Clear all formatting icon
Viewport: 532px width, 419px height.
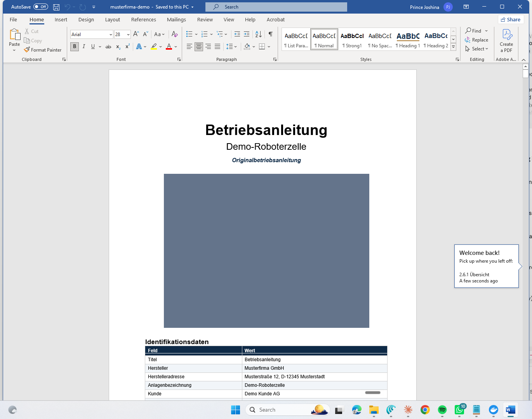pos(175,34)
